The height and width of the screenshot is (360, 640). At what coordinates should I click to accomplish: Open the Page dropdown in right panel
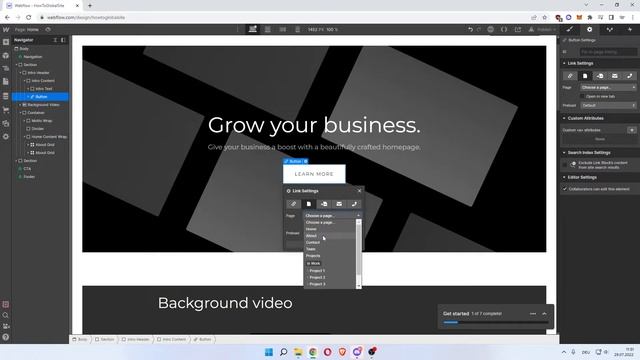click(608, 87)
